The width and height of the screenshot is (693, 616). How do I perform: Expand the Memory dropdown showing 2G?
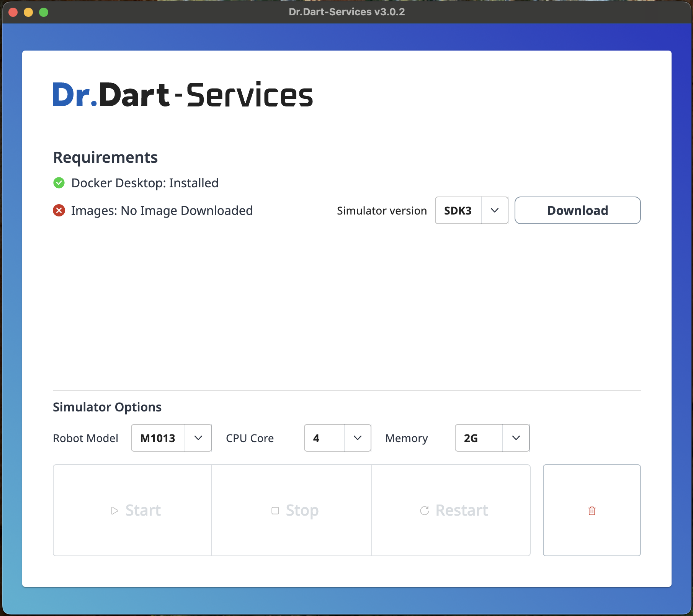pos(492,438)
